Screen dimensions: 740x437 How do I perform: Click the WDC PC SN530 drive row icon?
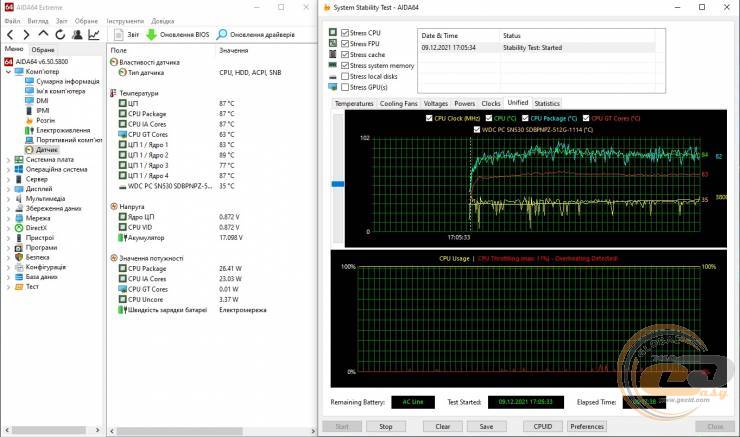coord(123,186)
